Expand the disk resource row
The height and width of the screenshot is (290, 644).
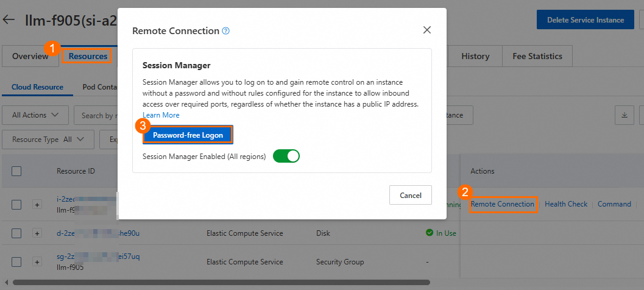(37, 233)
